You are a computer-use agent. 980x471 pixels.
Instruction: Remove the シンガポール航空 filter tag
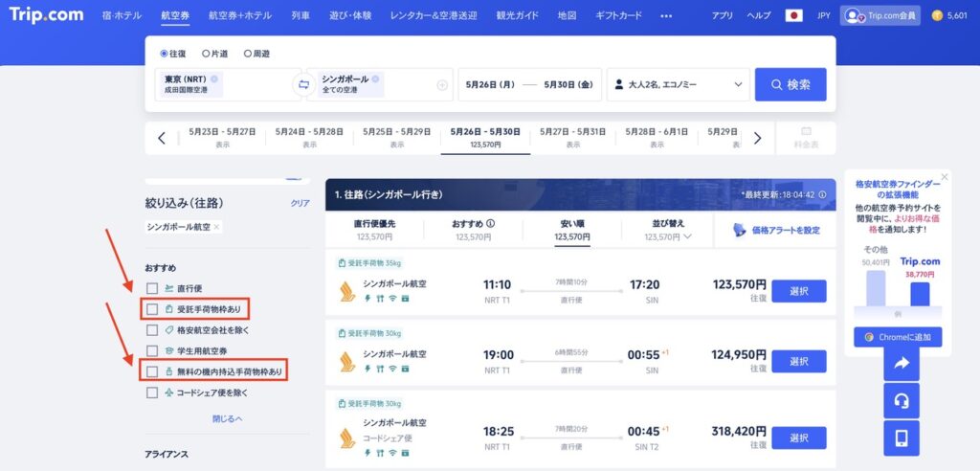(216, 227)
